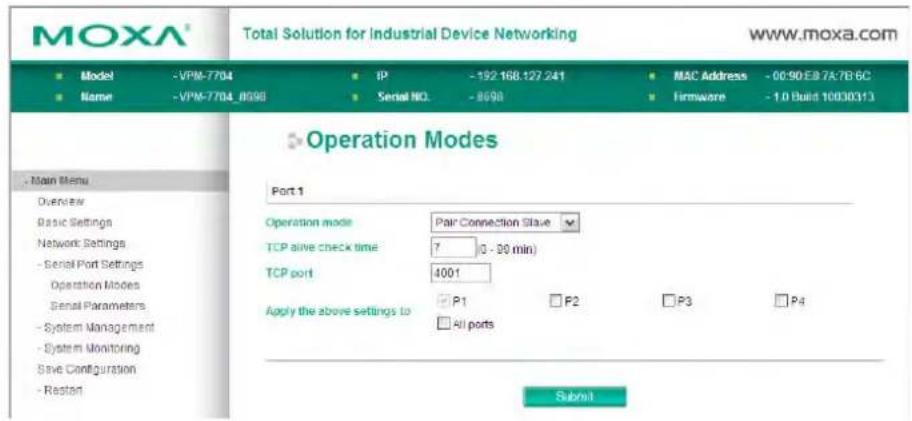Screen dimensions: 912x421
Task: Select Operation Modes in the sidebar
Action: point(95,285)
